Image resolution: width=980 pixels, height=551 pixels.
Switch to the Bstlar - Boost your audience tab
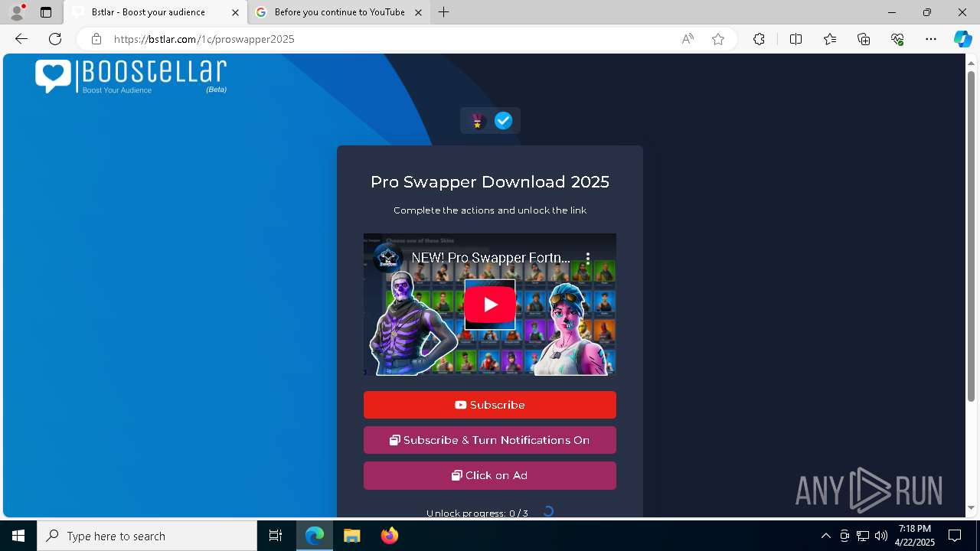tap(155, 12)
